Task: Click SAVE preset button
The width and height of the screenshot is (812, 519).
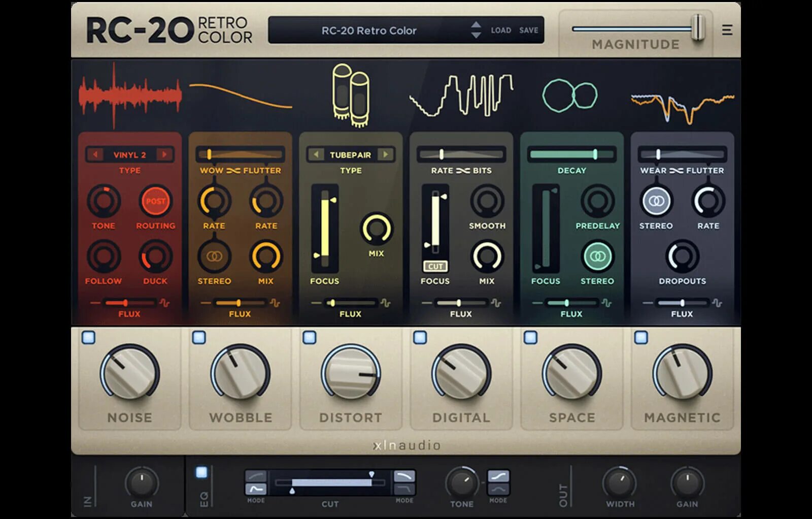Action: pos(528,30)
